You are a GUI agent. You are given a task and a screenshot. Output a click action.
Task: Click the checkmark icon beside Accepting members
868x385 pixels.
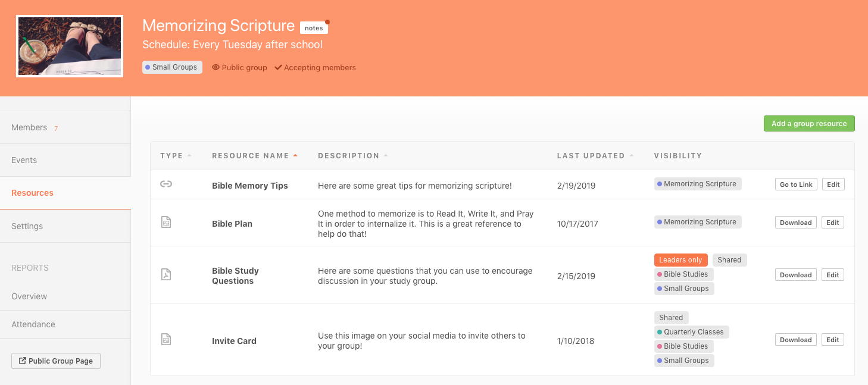[278, 67]
